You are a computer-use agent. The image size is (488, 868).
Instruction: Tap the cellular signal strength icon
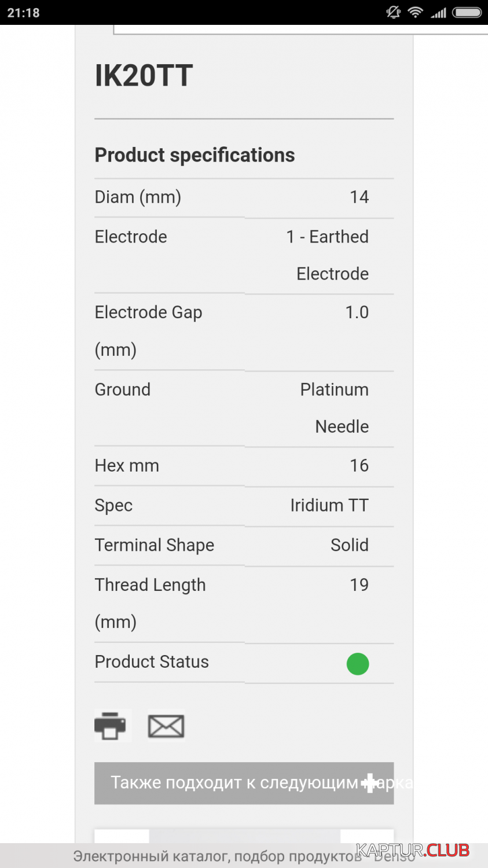[438, 12]
